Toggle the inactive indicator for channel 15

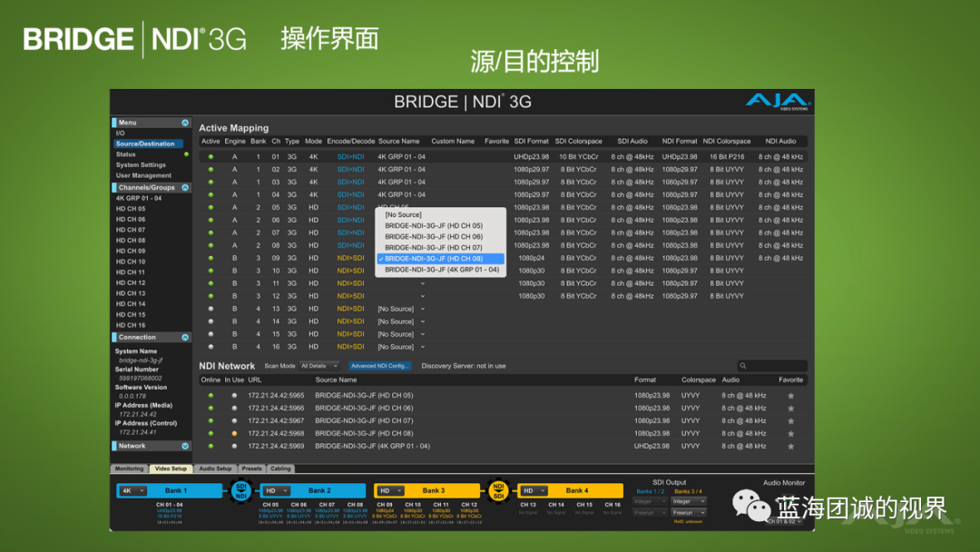(x=211, y=334)
